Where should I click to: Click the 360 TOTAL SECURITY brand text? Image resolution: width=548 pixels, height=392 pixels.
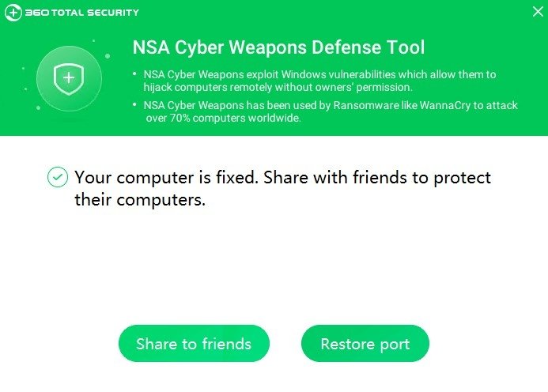pyautogui.click(x=82, y=13)
